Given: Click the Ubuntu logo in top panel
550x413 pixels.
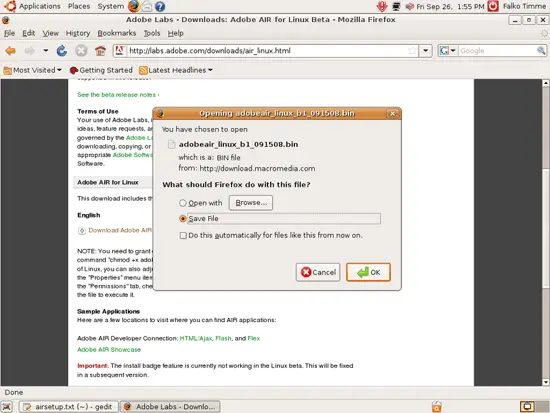Looking at the screenshot, I should pyautogui.click(x=10, y=6).
